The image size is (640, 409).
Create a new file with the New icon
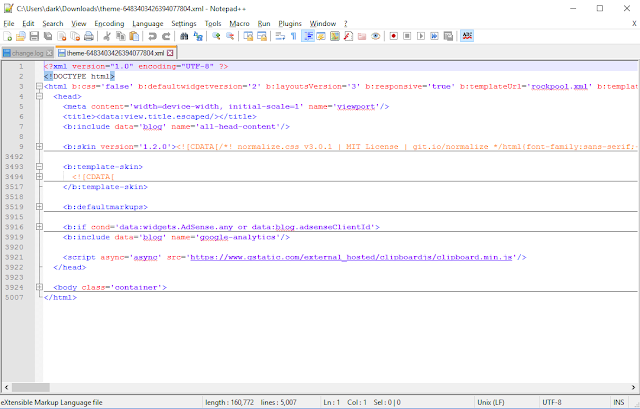pyautogui.click(x=7, y=36)
